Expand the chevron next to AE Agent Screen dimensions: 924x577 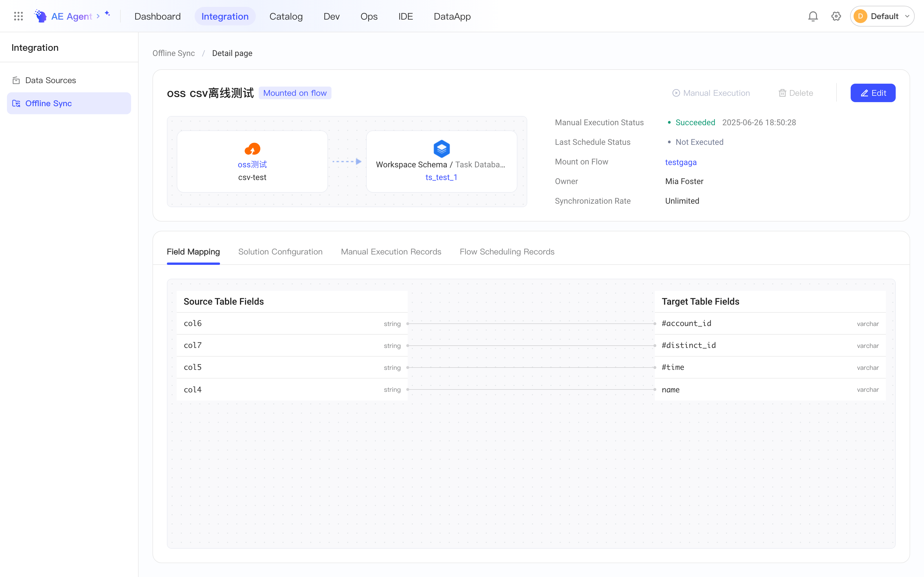point(98,16)
